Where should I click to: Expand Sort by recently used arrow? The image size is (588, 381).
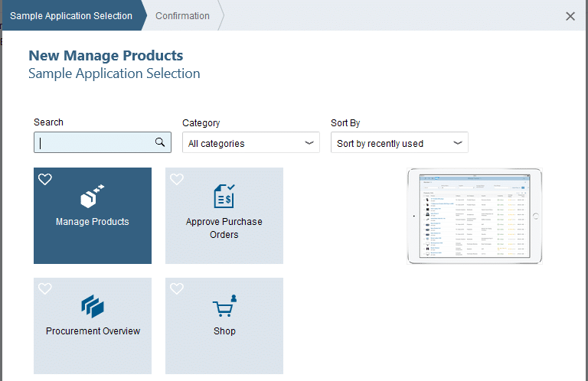point(458,143)
